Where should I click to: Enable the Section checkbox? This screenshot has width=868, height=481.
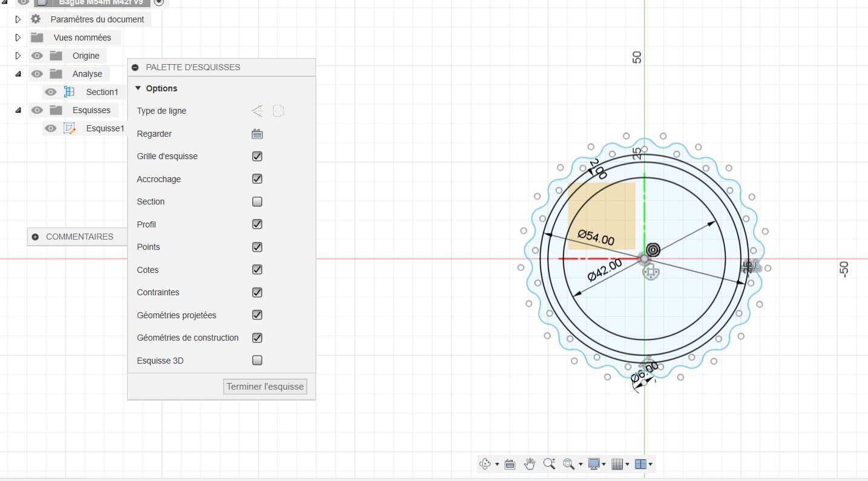pyautogui.click(x=257, y=201)
